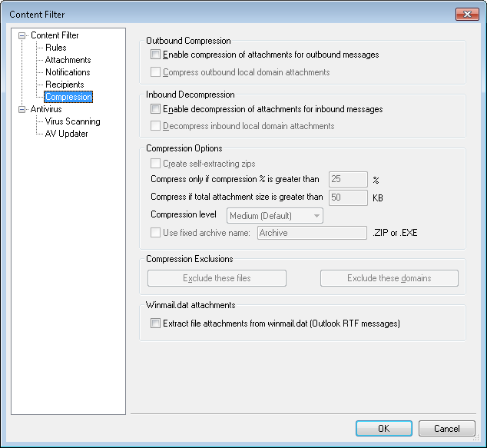Collapse the Antivirus tree node

point(22,109)
